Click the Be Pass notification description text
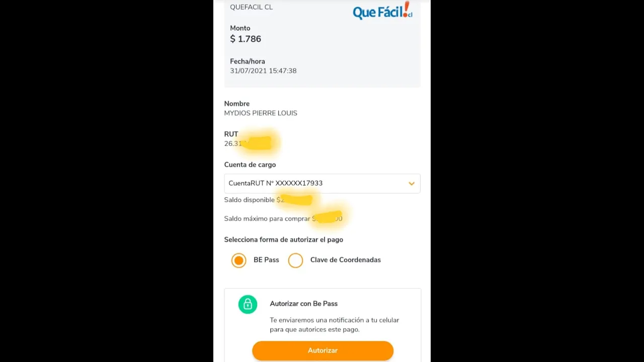Viewport: 644px width, 362px height. pos(334,325)
